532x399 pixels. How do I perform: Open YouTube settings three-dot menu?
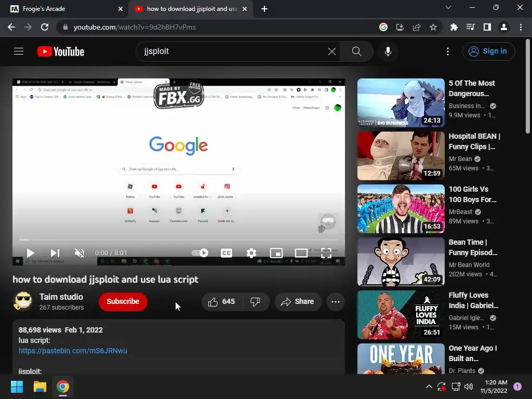448,51
